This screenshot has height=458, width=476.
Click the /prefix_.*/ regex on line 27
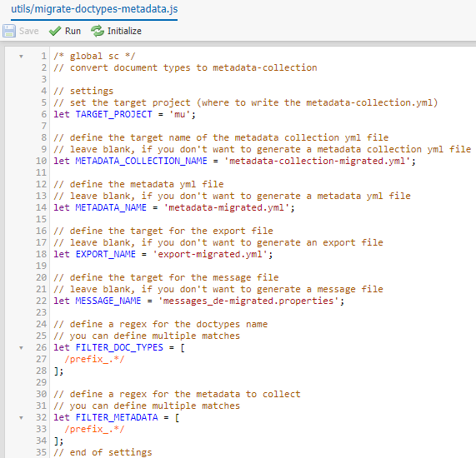(94, 359)
